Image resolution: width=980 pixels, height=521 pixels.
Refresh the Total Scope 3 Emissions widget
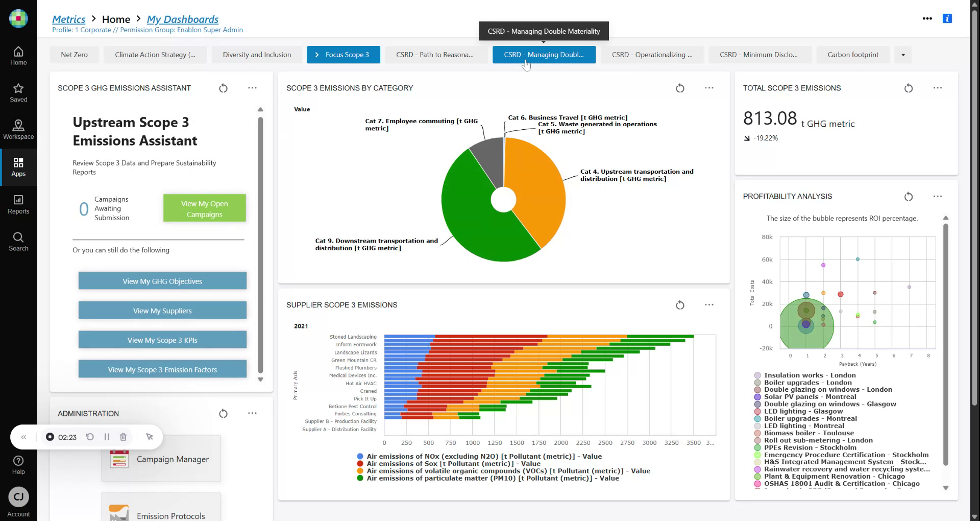[908, 88]
